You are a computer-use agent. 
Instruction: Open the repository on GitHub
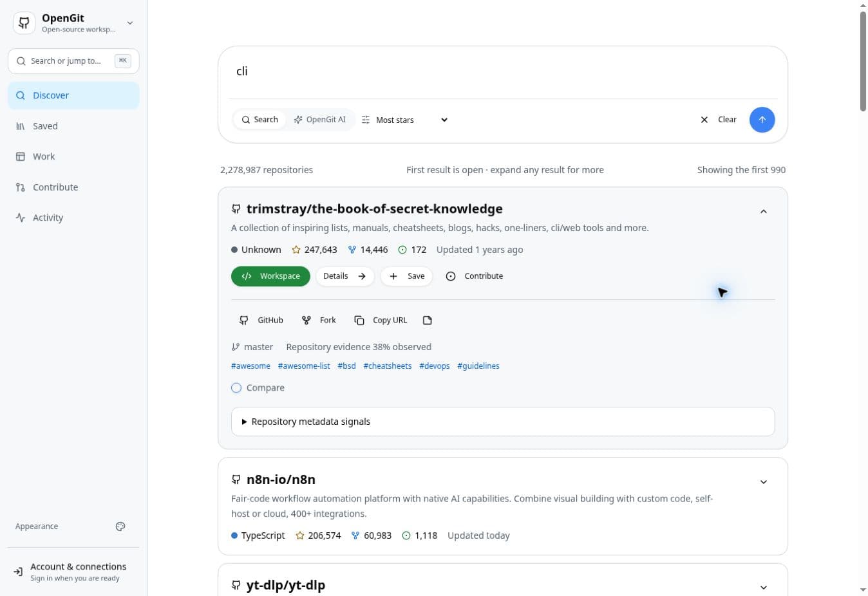click(261, 321)
